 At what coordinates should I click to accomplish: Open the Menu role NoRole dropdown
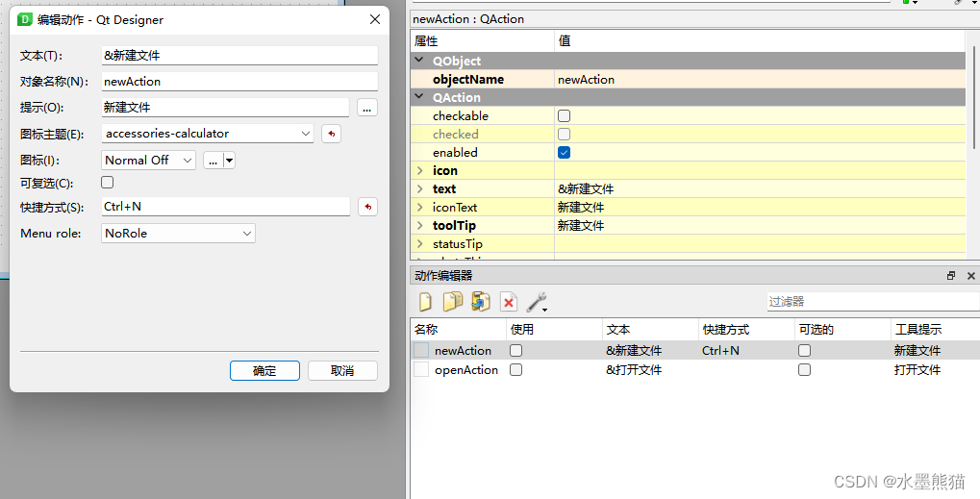click(178, 234)
